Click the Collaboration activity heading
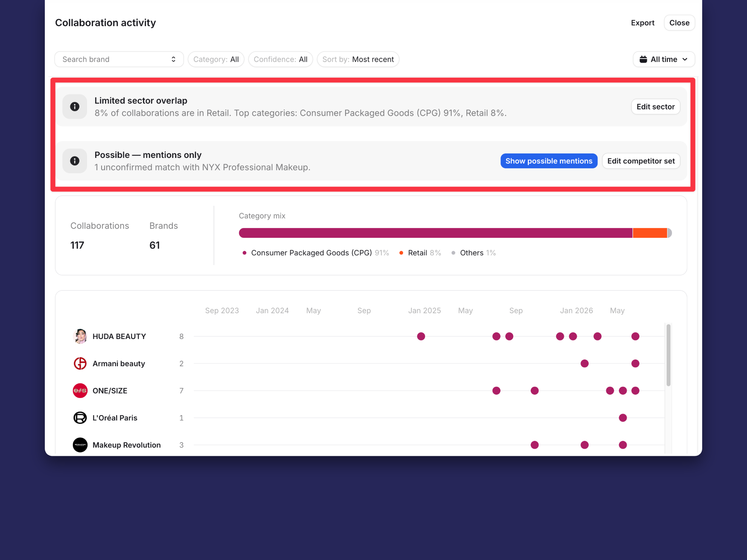The height and width of the screenshot is (560, 747). 105,23
